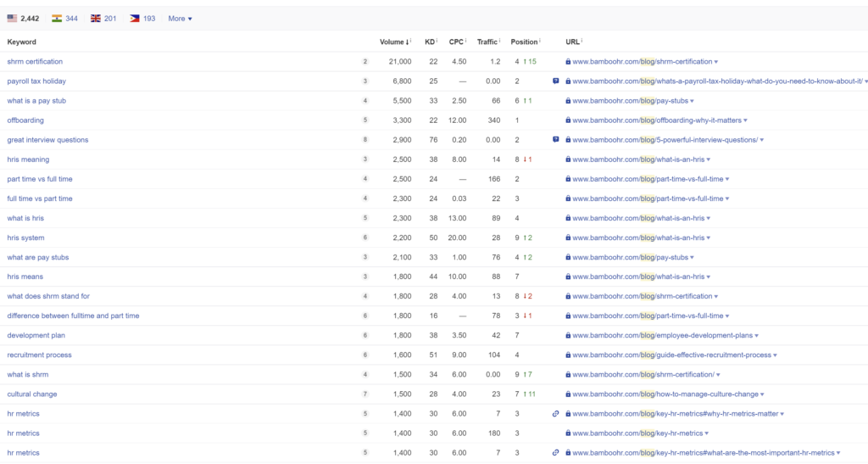Click the KD value 76
This screenshot has height=464, width=868.
coord(433,139)
